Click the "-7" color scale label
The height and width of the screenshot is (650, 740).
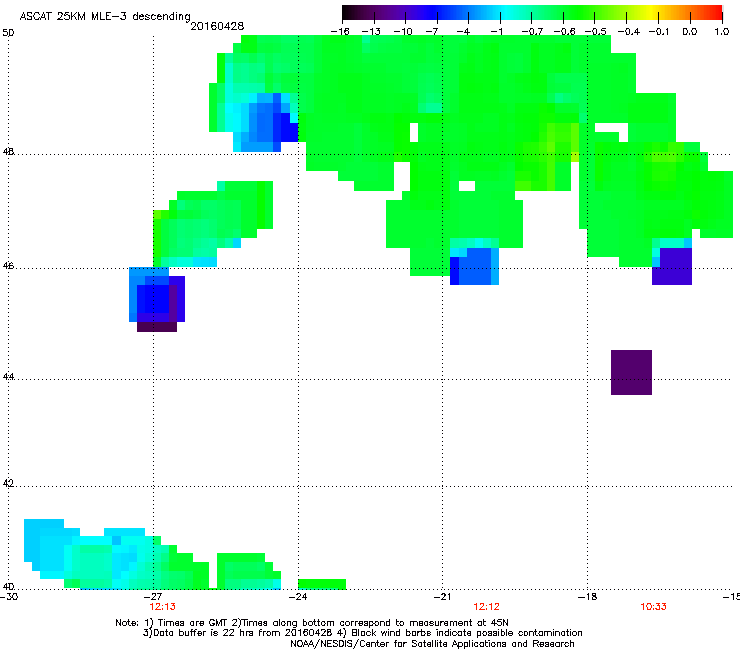pyautogui.click(x=432, y=32)
